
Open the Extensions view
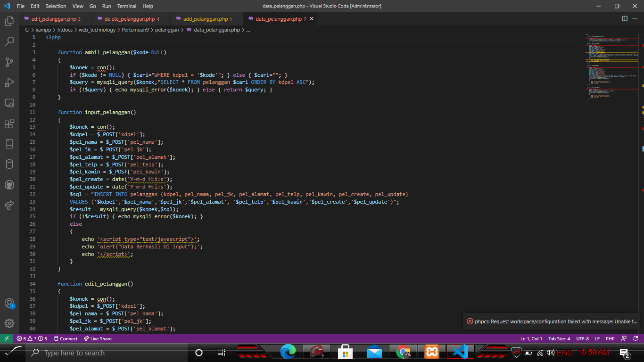[x=9, y=123]
